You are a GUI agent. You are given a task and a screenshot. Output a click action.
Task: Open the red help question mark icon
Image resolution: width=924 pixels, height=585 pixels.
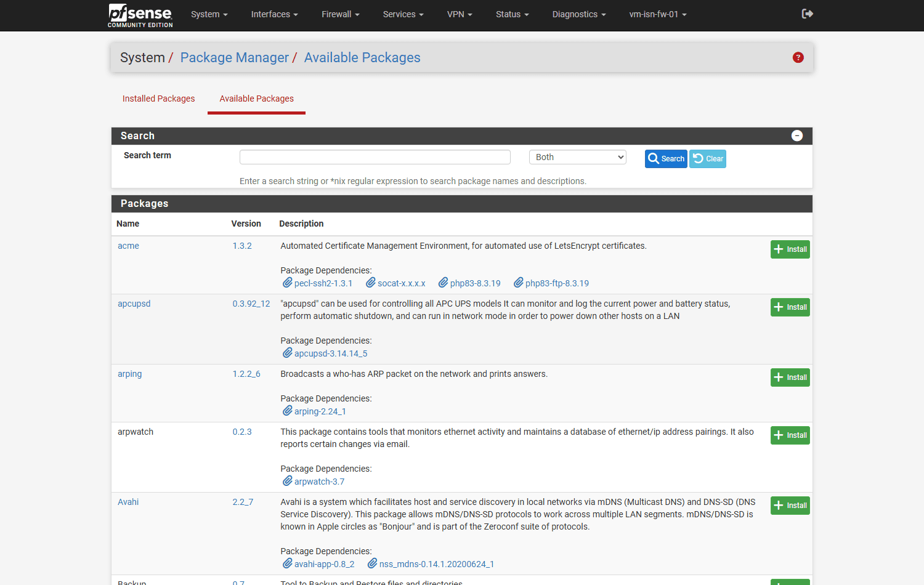coord(798,57)
